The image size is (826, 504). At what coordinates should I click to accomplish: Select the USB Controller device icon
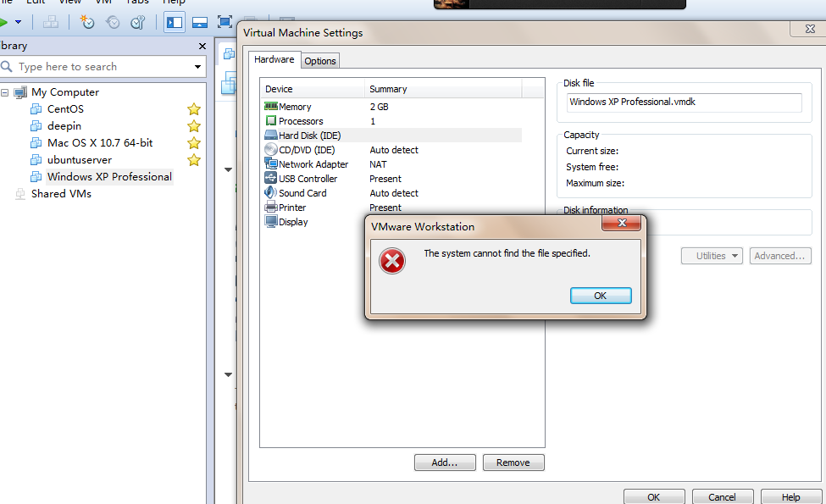pos(271,178)
